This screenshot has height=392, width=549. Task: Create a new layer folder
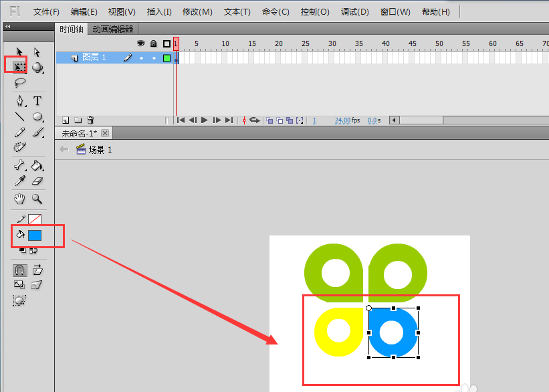click(78, 120)
